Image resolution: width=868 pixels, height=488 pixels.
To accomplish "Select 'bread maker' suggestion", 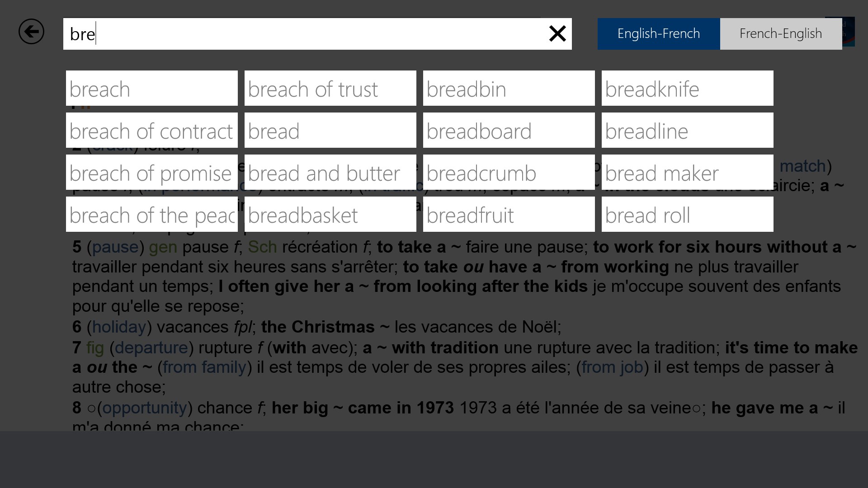I will (x=687, y=173).
